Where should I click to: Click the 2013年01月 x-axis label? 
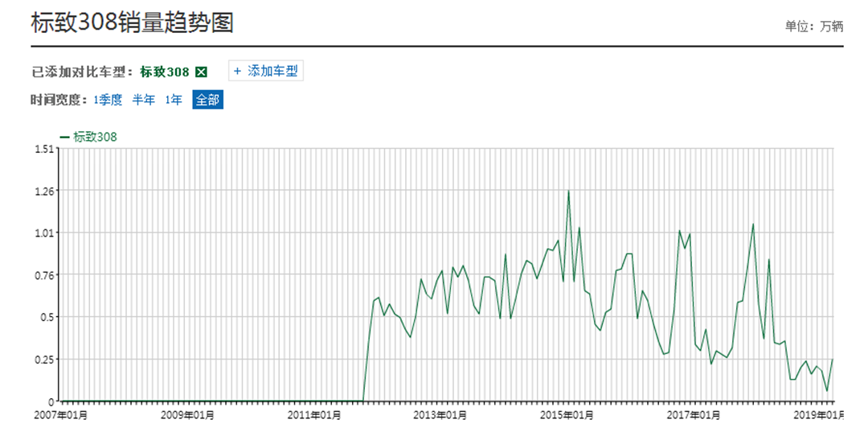pyautogui.click(x=441, y=415)
